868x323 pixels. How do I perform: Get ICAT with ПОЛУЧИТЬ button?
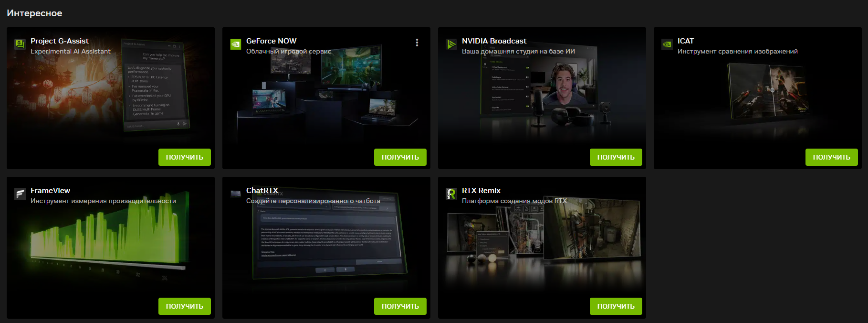pos(832,157)
